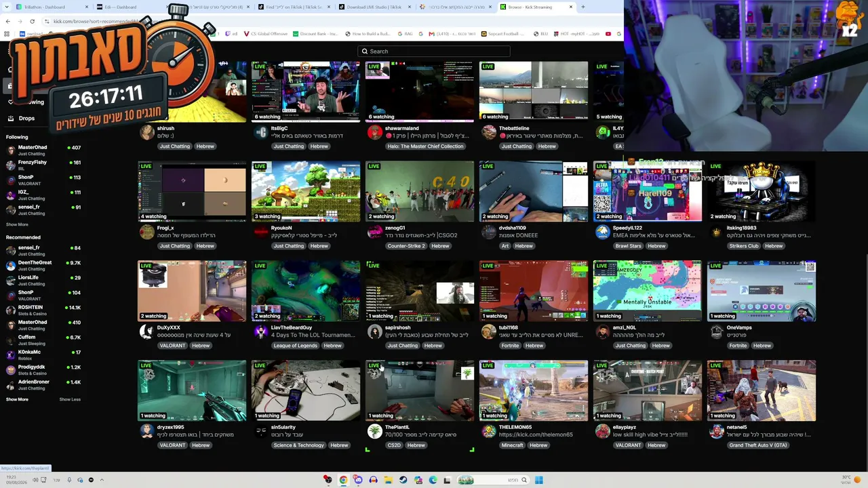Viewport: 868px width, 488px height.
Task: Open amzi_NGL Mentally Unstable stream thumbnail
Action: pyautogui.click(x=648, y=291)
